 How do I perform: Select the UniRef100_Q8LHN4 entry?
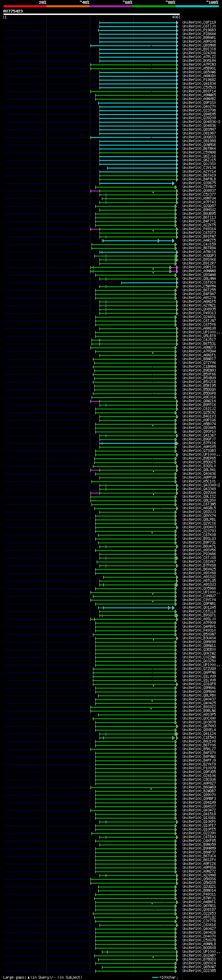[199, 279]
